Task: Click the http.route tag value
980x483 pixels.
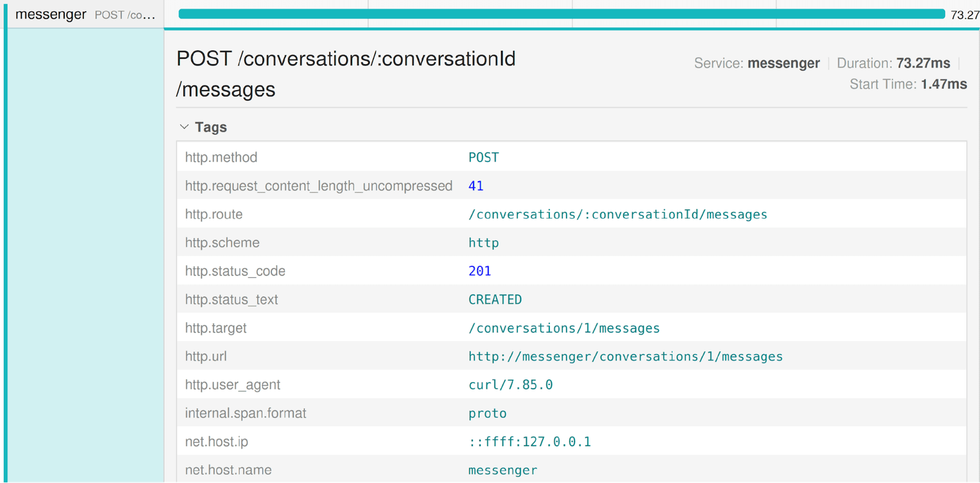Action: [x=617, y=214]
